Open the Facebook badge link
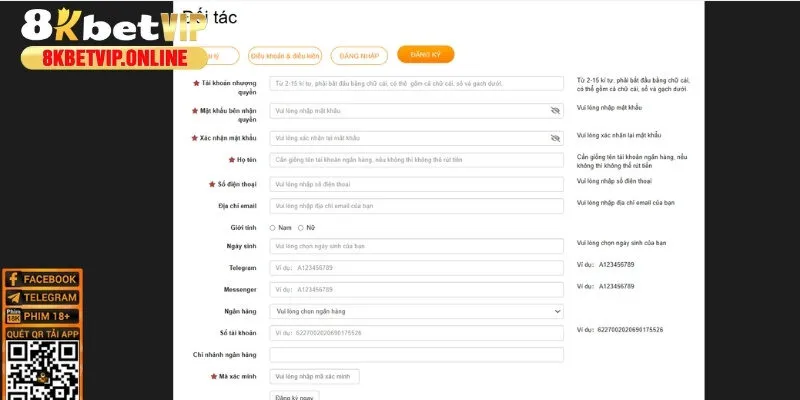800x400 pixels. (x=42, y=279)
